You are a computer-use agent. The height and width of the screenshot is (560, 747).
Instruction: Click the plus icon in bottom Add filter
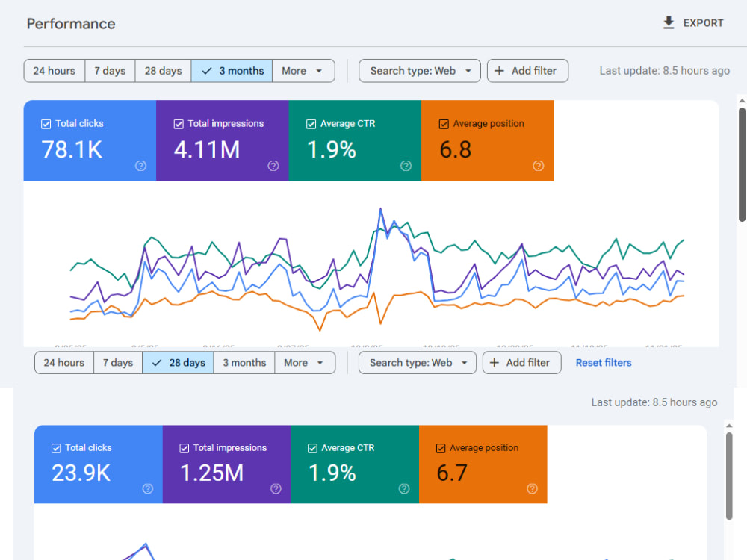pos(495,363)
